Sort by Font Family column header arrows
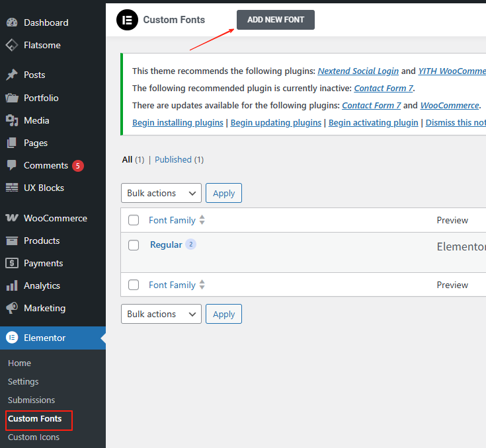 tap(202, 220)
